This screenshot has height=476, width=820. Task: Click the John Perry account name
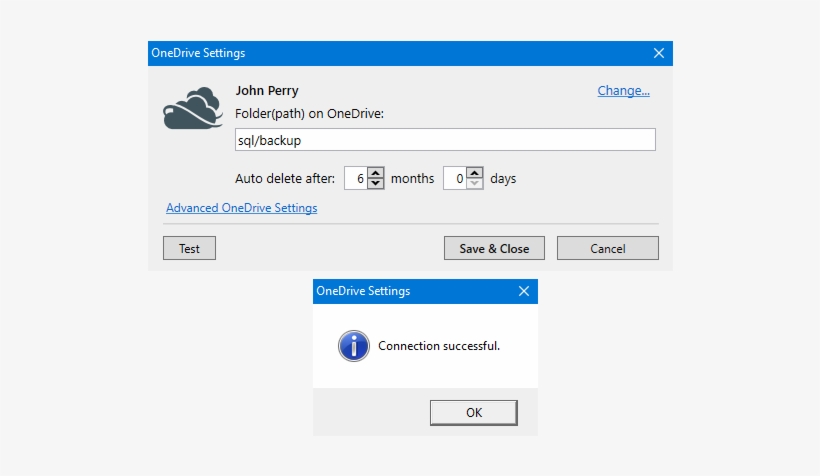click(267, 90)
